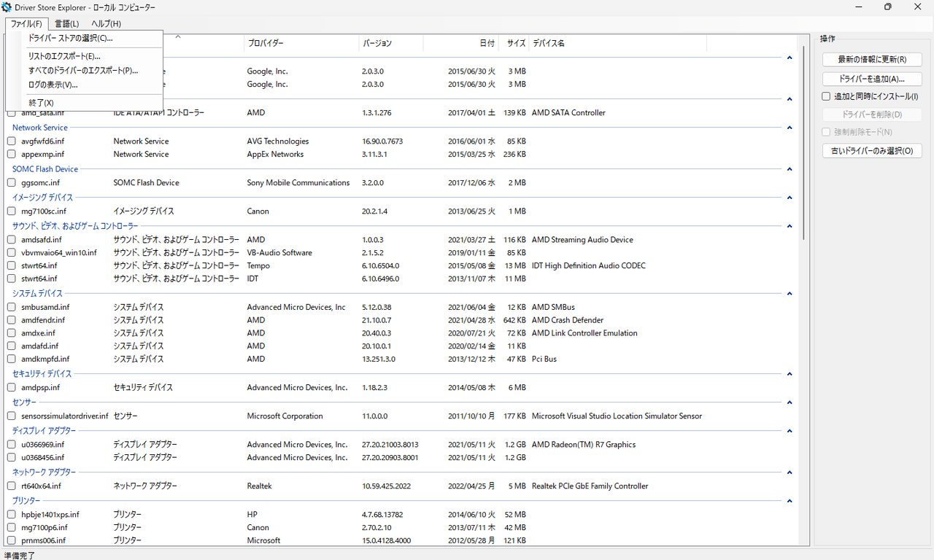The height and width of the screenshot is (560, 934).
Task: Click the システム デバイス group header label
Action: point(37,294)
